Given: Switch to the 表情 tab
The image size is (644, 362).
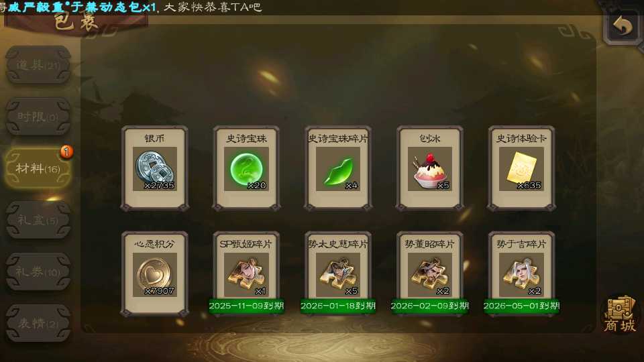Looking at the screenshot, I should tap(38, 323).
